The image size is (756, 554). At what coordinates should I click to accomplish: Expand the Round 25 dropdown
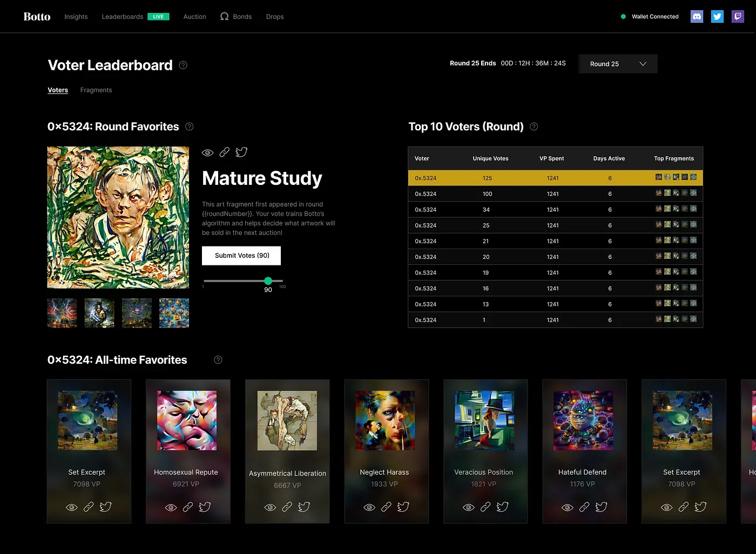coord(618,64)
